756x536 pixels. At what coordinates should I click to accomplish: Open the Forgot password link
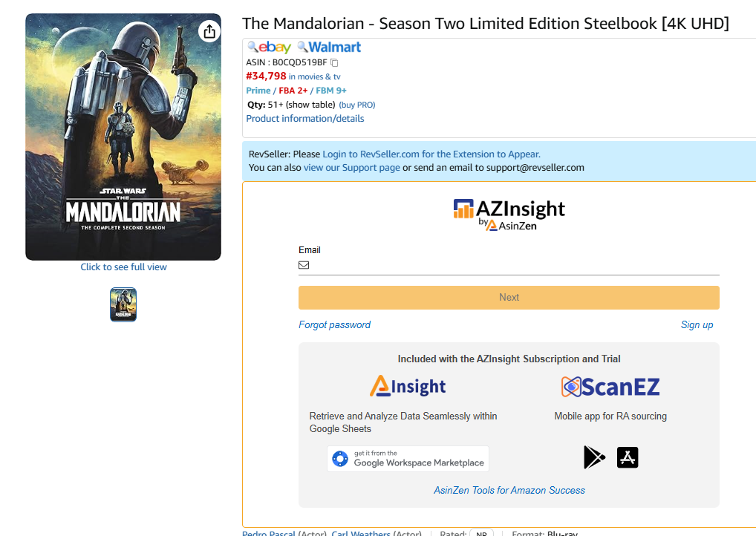coord(334,324)
